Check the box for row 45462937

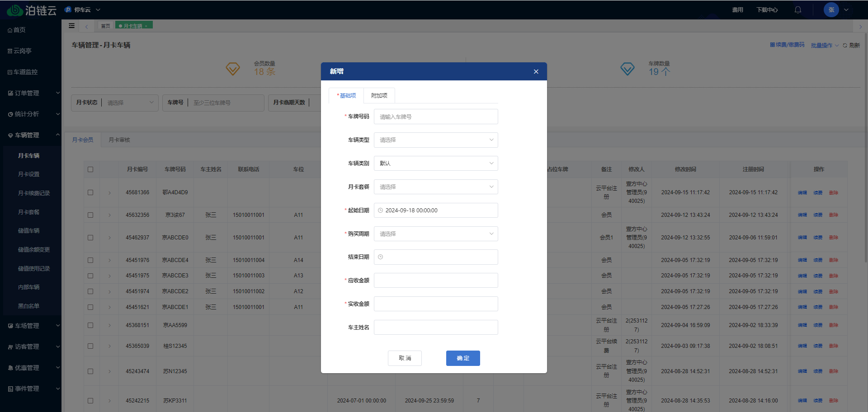90,238
